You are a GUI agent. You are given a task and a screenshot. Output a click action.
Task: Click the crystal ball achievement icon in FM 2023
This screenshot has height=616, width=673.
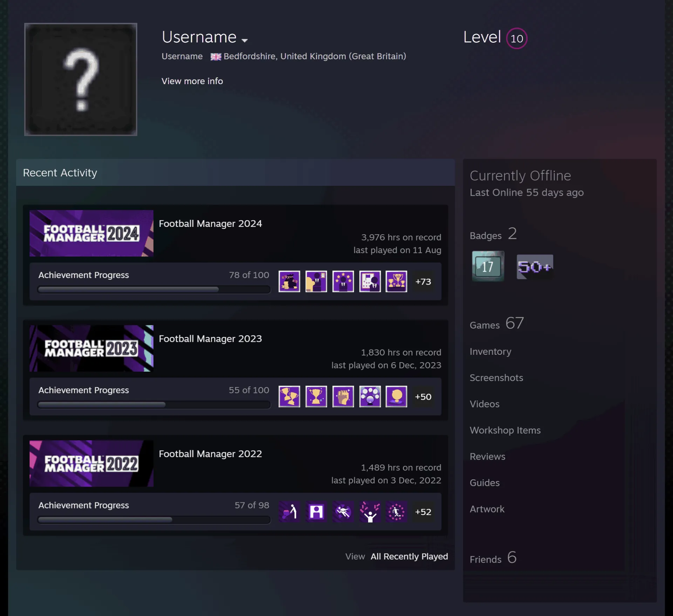[370, 397]
